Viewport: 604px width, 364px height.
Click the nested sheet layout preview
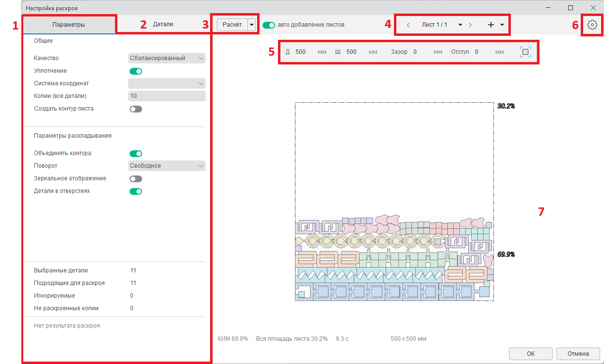point(394,202)
